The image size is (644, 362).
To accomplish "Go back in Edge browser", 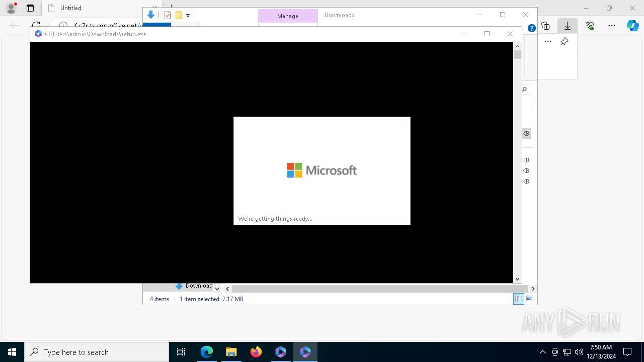I will coord(14,25).
